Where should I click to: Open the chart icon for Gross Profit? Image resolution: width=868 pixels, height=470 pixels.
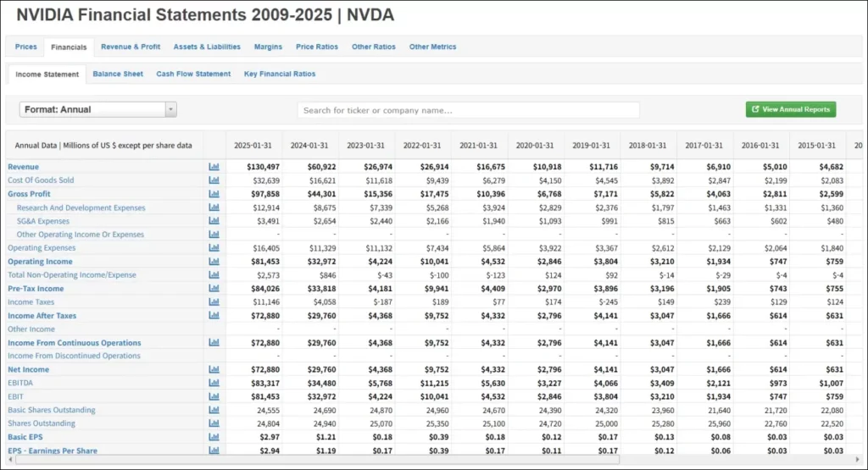(214, 194)
